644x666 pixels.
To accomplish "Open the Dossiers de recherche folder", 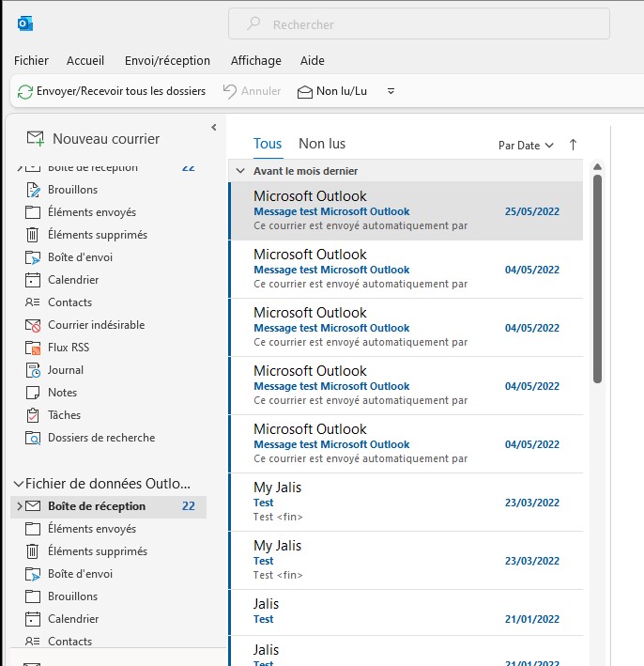I will click(x=100, y=438).
